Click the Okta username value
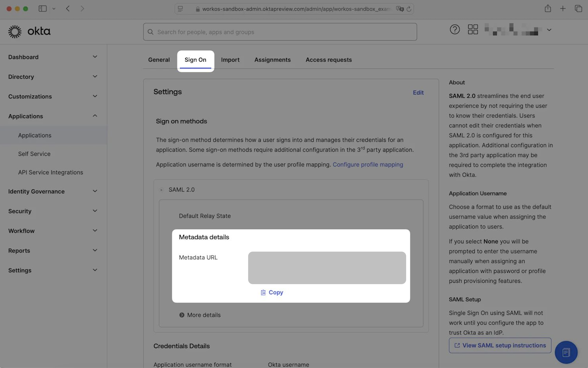588x368 pixels. 288,365
